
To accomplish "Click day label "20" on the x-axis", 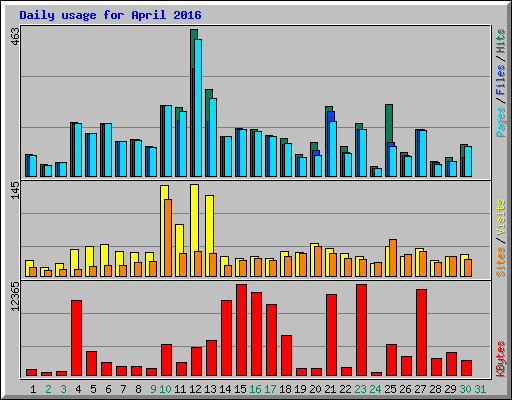I will [315, 389].
